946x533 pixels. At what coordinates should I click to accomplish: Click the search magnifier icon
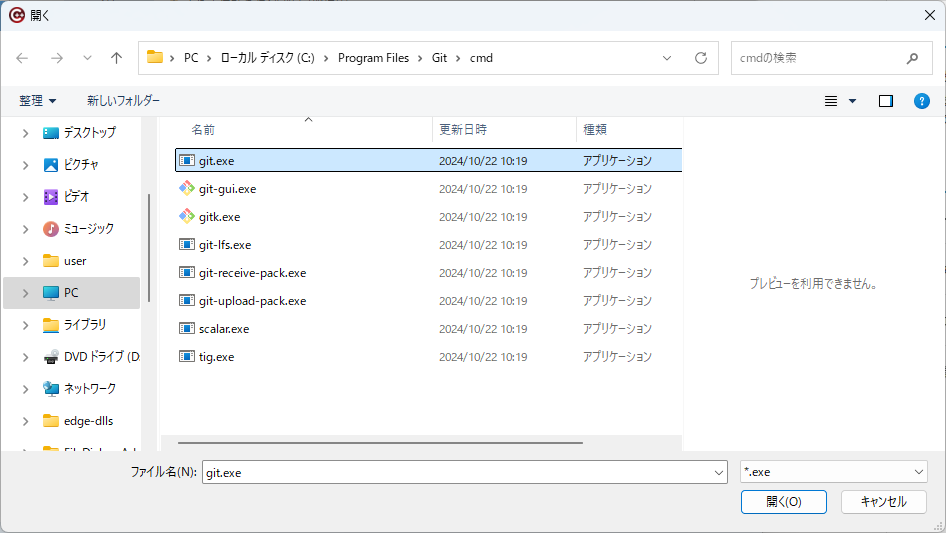pyautogui.click(x=912, y=58)
